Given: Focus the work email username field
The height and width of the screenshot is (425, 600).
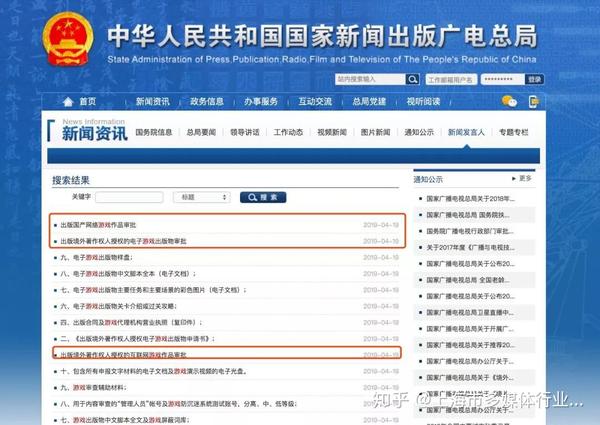Looking at the screenshot, I should click(x=451, y=80).
